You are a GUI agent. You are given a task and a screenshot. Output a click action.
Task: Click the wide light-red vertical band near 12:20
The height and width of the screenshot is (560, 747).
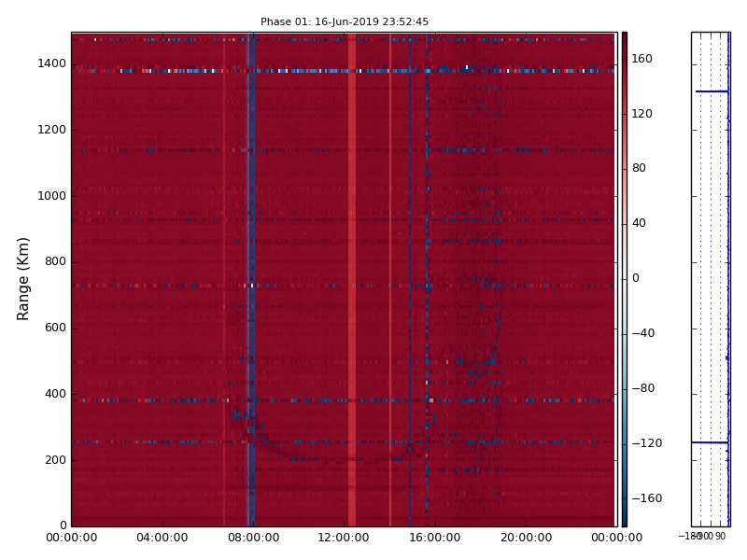pyautogui.click(x=352, y=279)
